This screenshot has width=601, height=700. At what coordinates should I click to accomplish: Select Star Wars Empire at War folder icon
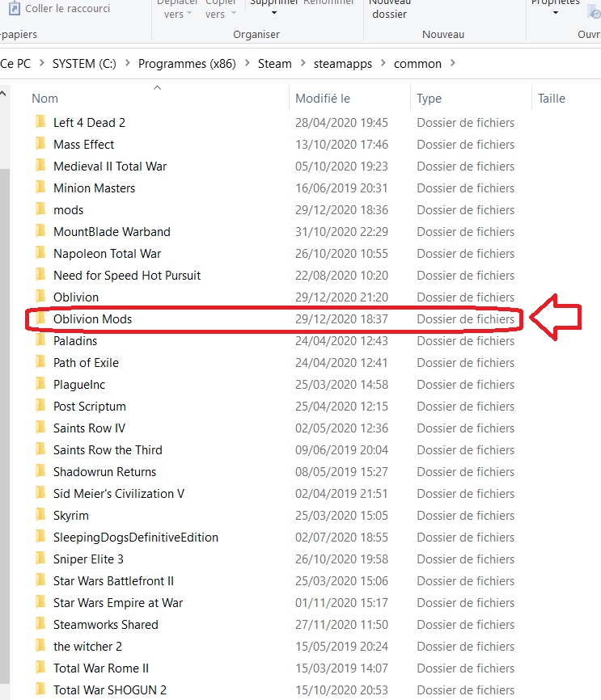[x=40, y=603]
